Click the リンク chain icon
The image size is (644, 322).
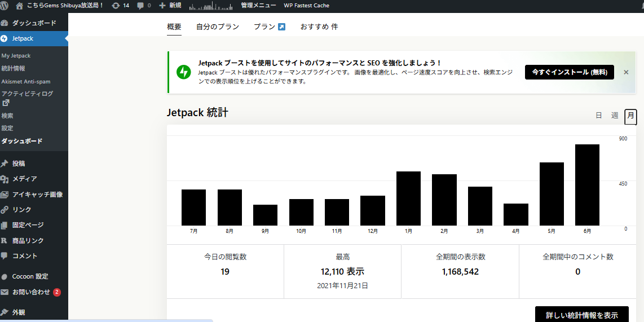click(4, 209)
